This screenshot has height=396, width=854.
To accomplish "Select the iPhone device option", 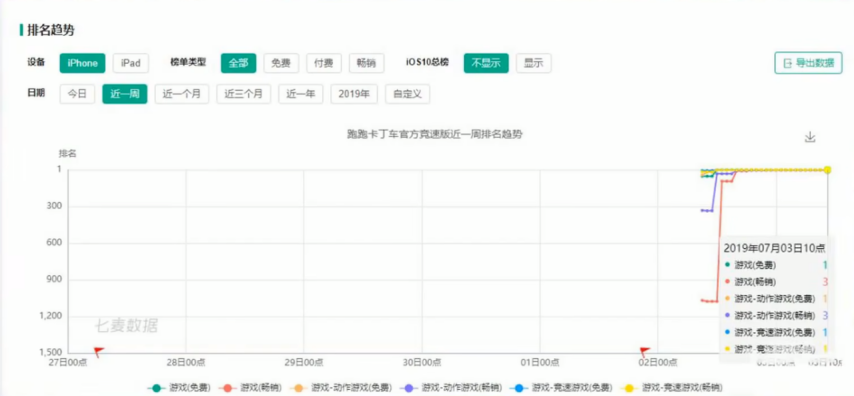I will 82,63.
